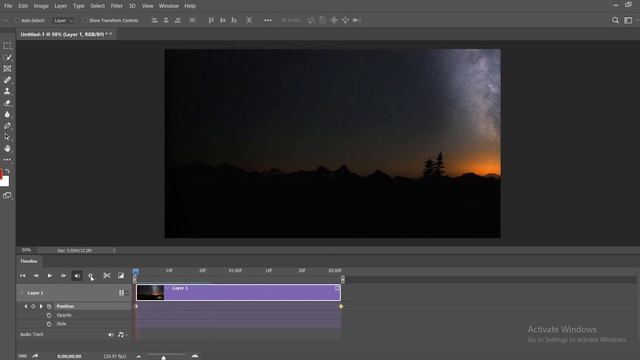
Task: Enable Style keyframe stopwatch
Action: (49, 324)
